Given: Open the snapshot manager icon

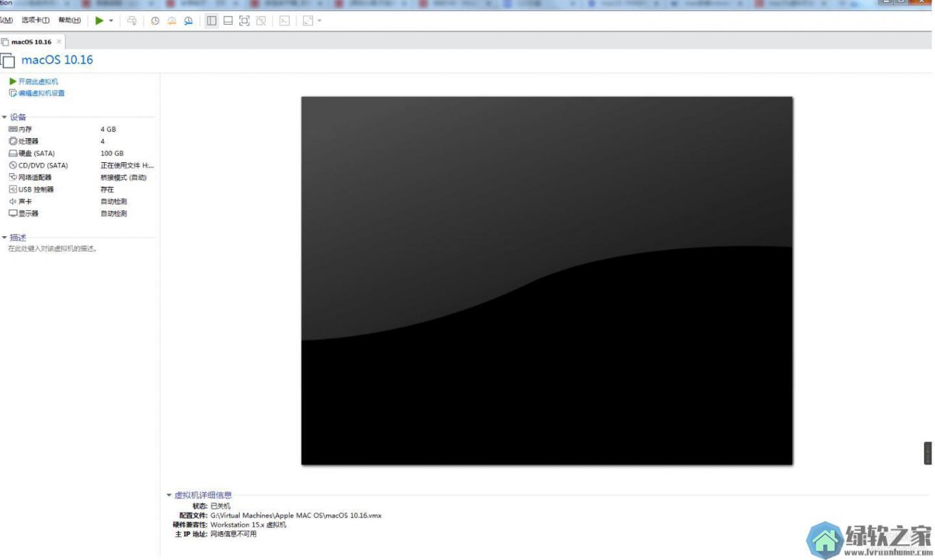Looking at the screenshot, I should [x=188, y=21].
